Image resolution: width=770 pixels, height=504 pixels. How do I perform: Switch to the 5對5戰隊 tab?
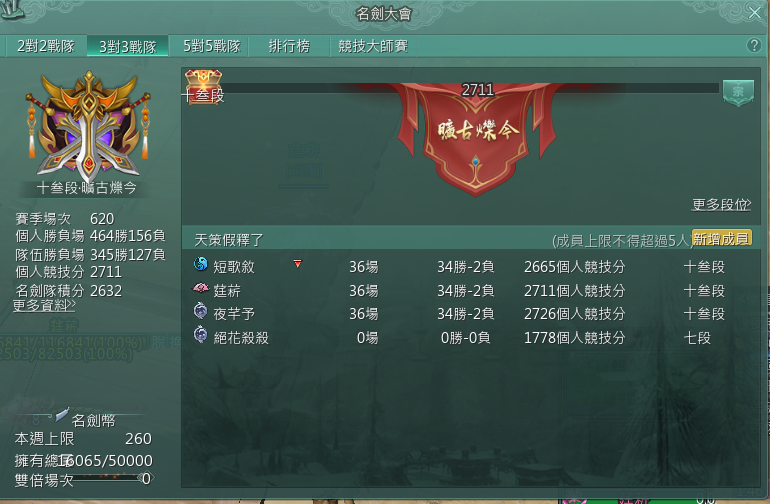(212, 46)
